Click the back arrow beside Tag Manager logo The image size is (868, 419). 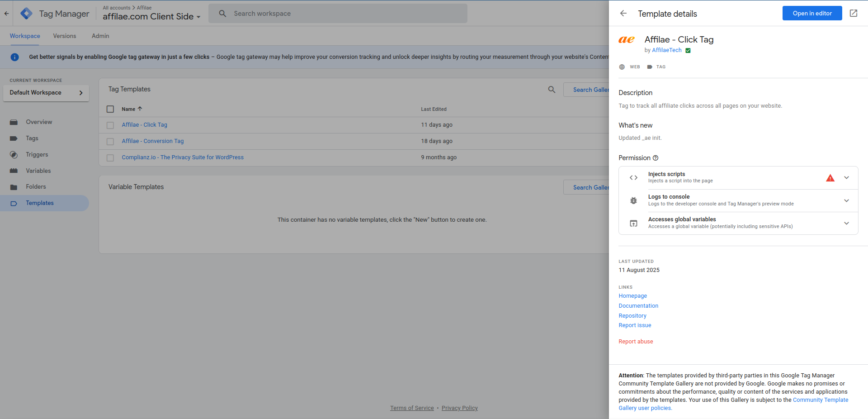pyautogui.click(x=6, y=14)
